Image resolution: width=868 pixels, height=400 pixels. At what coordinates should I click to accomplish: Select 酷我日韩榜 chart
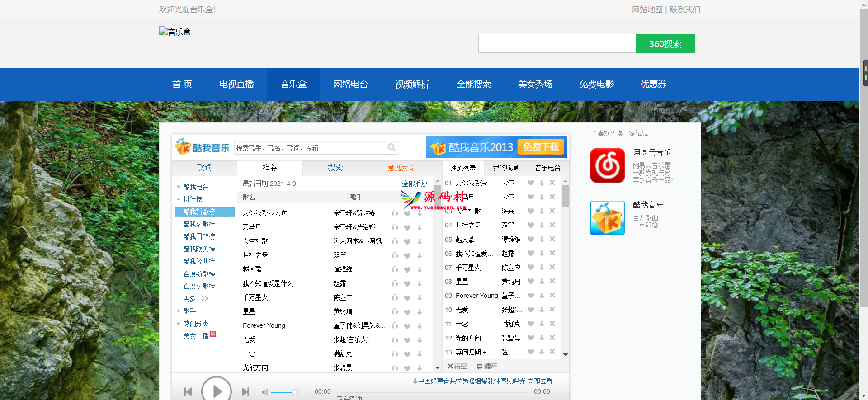click(x=199, y=236)
